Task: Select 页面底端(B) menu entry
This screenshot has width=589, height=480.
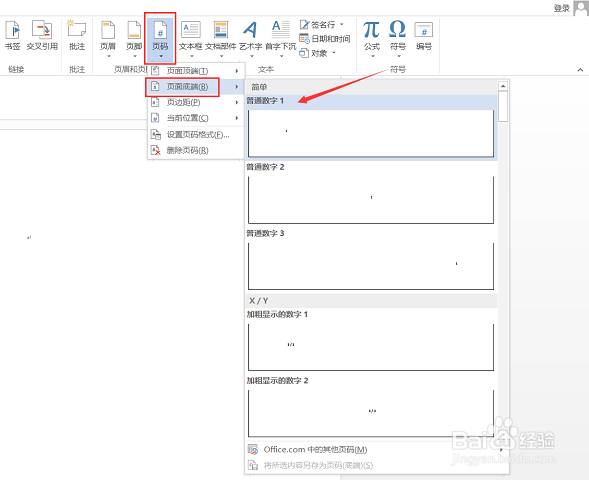Action: pyautogui.click(x=195, y=87)
